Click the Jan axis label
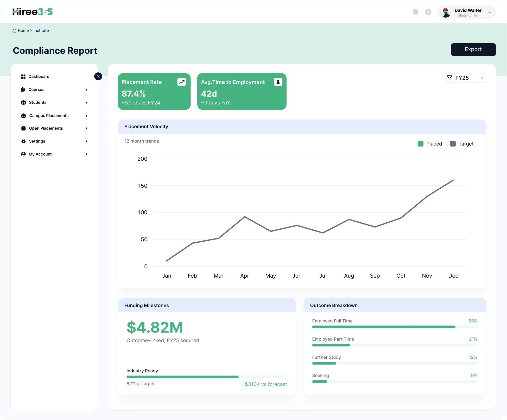Viewport: 507px width, 420px height. [167, 276]
